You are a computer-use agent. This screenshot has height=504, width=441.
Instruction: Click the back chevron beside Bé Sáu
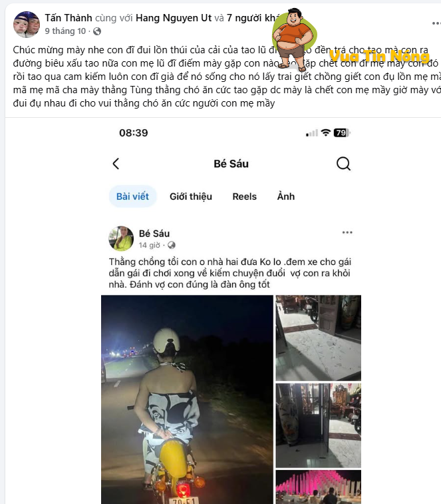(x=116, y=164)
